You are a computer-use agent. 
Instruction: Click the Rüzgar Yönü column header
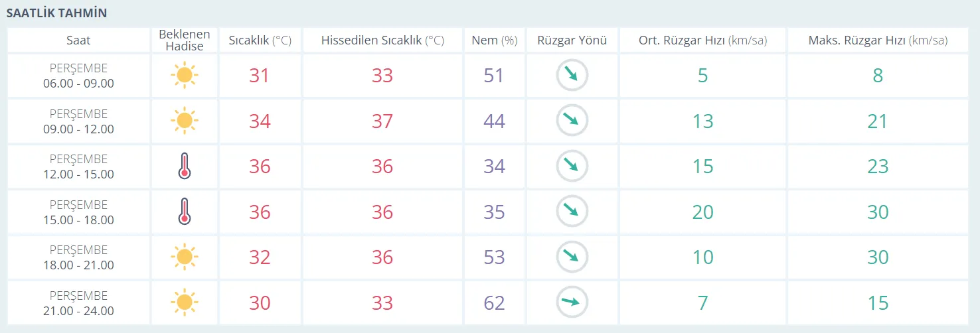pyautogui.click(x=572, y=40)
